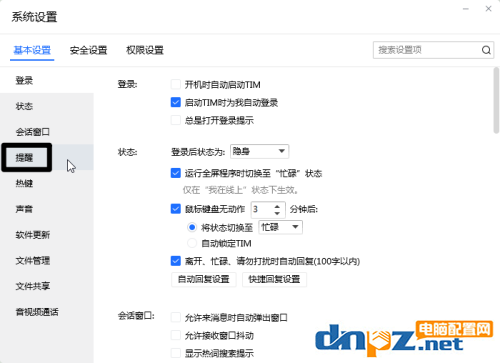Enable 允许来消息时自动弹出窗口
Viewport: 500px width, 363px height.
coord(176,317)
